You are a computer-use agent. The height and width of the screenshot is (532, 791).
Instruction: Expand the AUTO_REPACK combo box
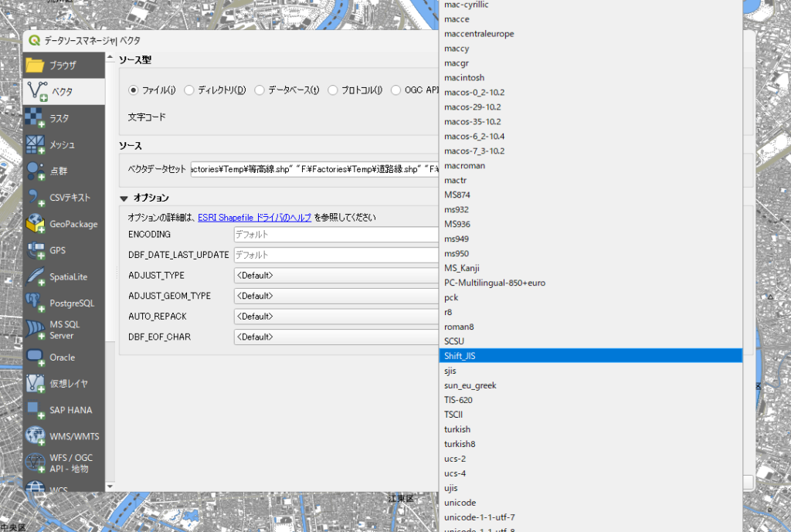pyautogui.click(x=336, y=317)
